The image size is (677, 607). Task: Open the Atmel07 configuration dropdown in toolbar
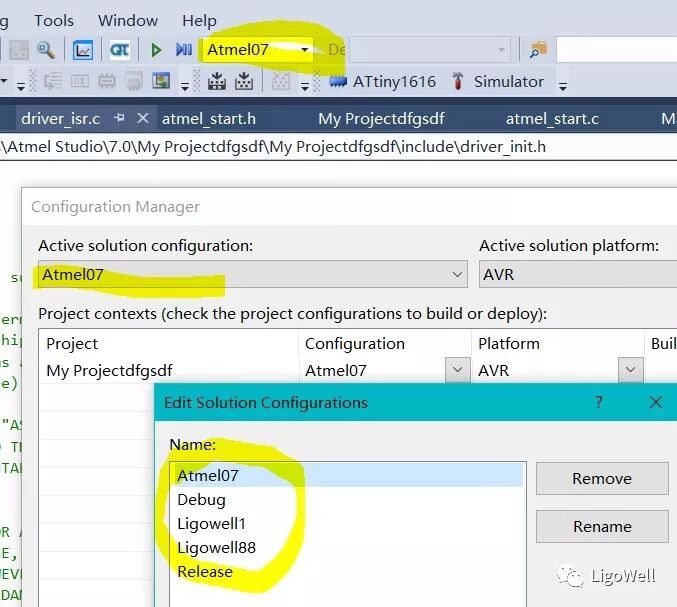pos(304,50)
